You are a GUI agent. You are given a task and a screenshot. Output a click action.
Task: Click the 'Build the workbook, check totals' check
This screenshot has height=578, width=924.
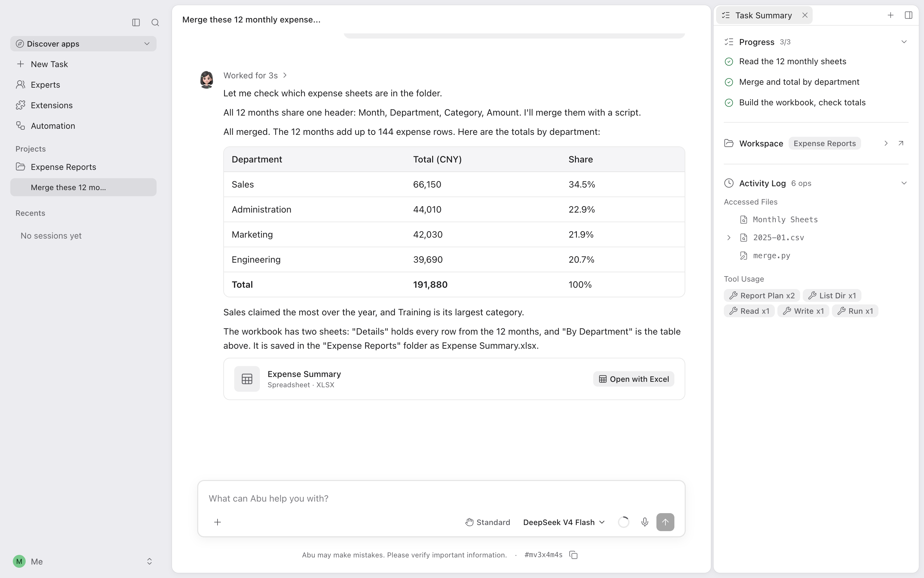coord(729,103)
